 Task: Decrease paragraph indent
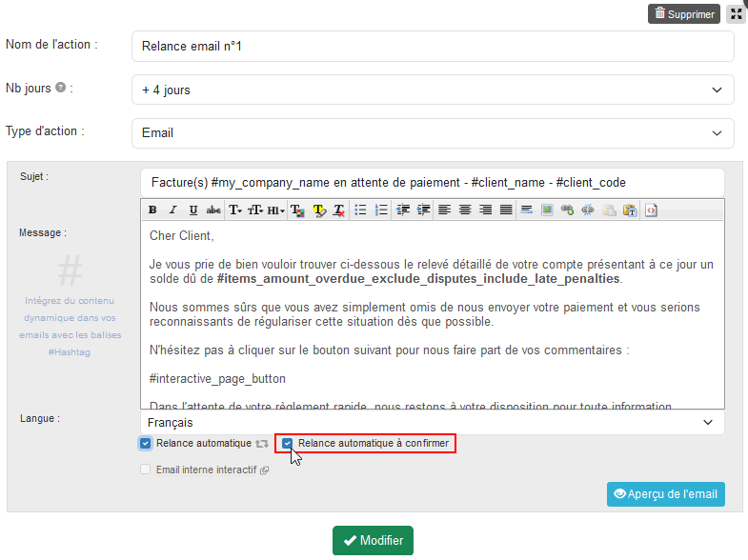point(403,210)
